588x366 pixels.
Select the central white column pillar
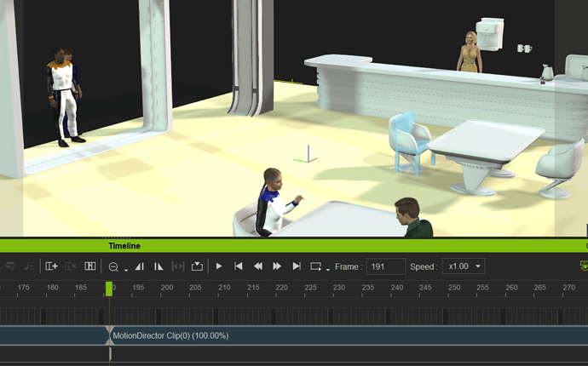click(251, 56)
